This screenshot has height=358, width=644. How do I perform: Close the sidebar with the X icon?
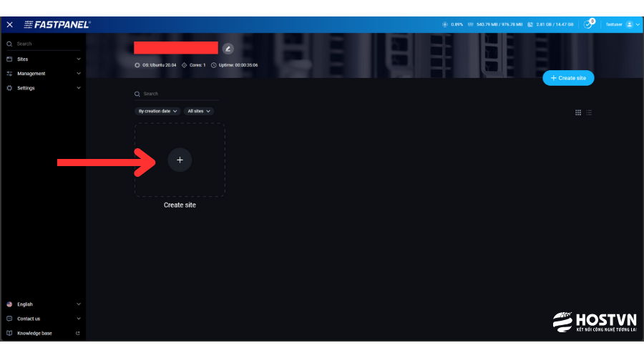point(9,24)
